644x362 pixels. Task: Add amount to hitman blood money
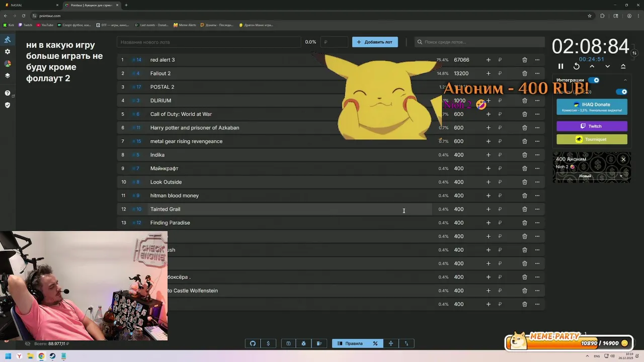(488, 196)
